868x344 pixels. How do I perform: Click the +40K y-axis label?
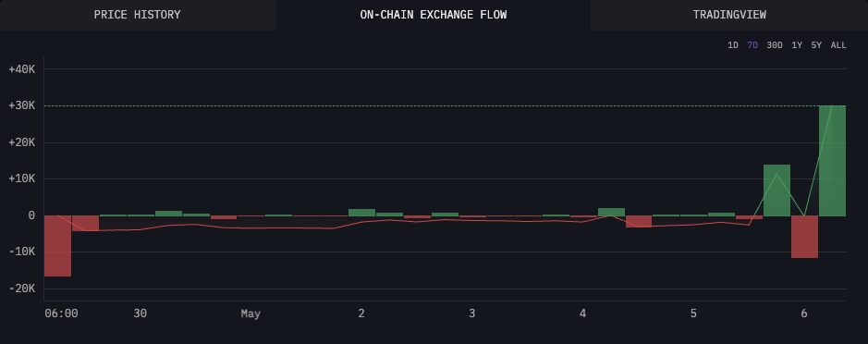[22, 69]
